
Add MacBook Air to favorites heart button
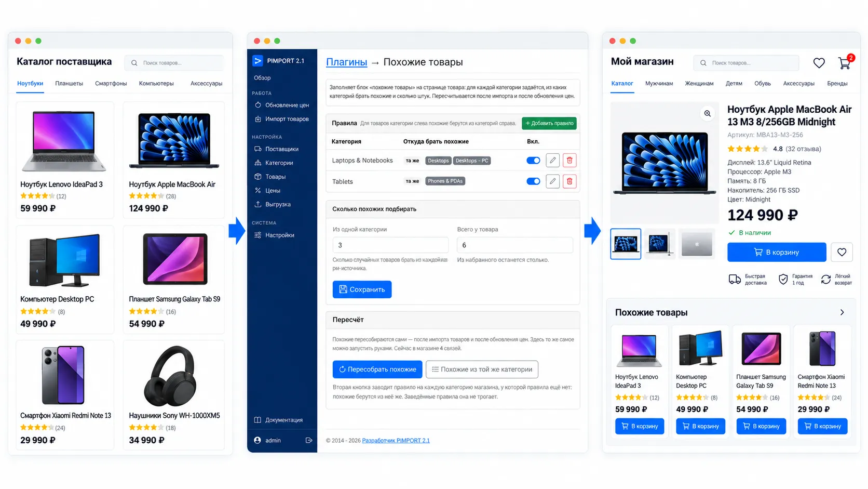pyautogui.click(x=842, y=252)
